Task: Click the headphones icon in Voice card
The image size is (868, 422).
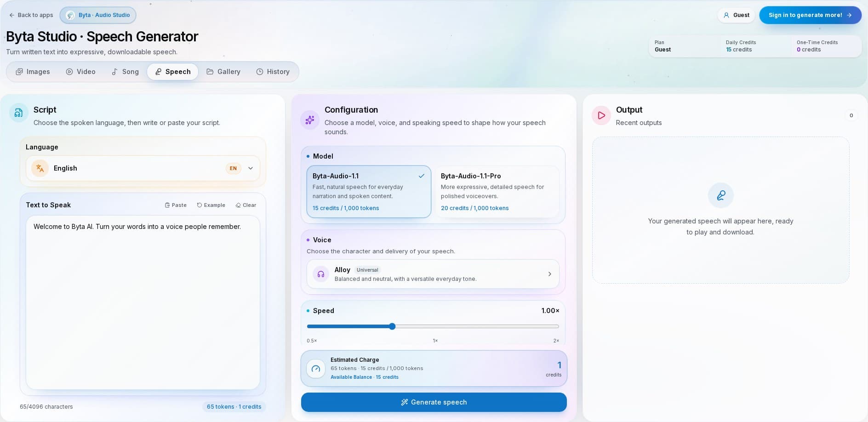Action: click(x=321, y=274)
